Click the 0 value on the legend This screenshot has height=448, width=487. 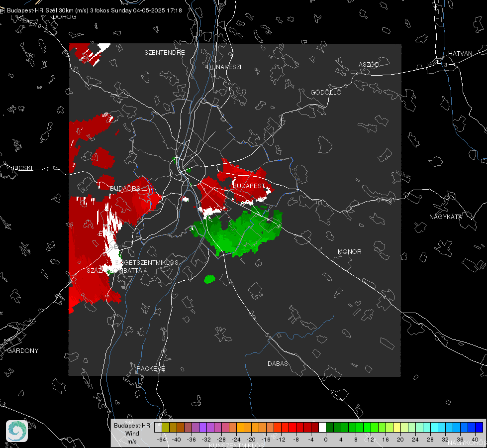tap(325, 440)
